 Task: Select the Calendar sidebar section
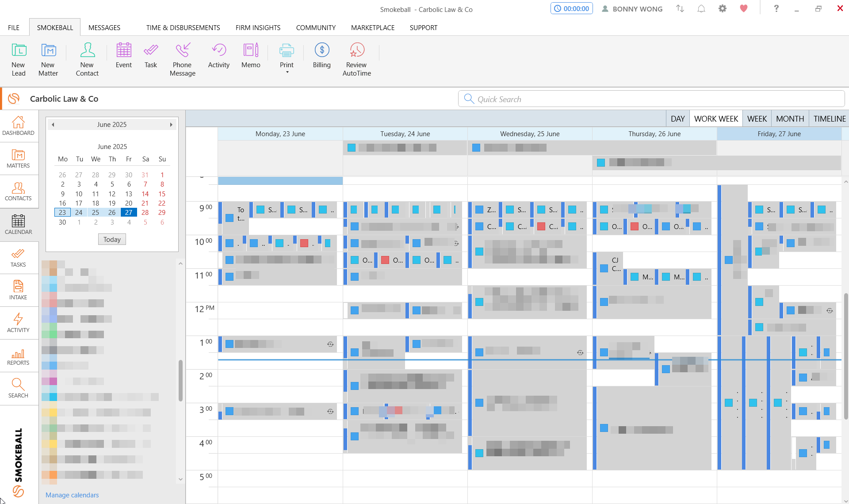18,225
